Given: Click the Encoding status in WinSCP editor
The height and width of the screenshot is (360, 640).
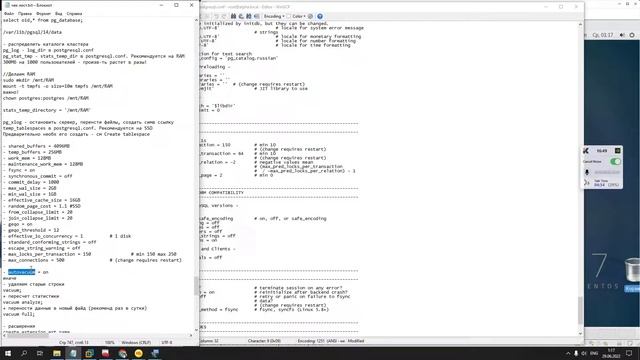Looking at the screenshot, I should tap(321, 341).
